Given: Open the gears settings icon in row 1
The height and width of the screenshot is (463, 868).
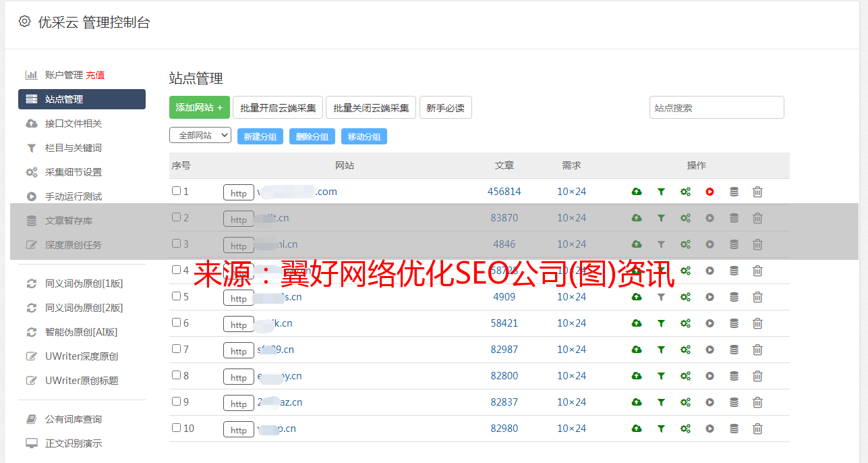Looking at the screenshot, I should [685, 192].
